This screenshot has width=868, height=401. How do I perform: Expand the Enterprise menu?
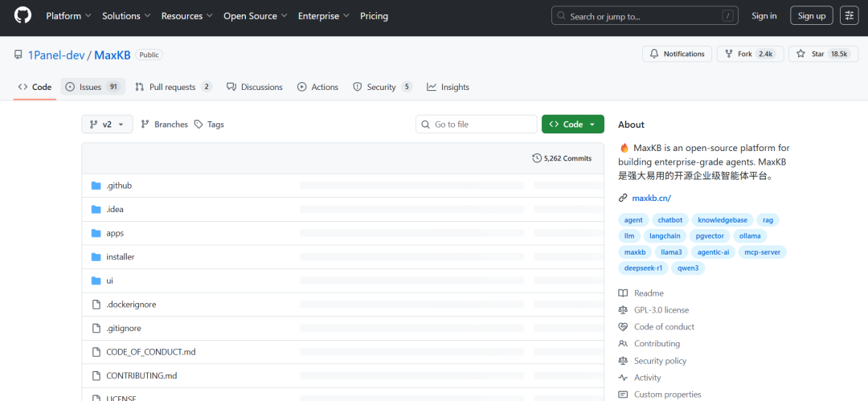[324, 16]
